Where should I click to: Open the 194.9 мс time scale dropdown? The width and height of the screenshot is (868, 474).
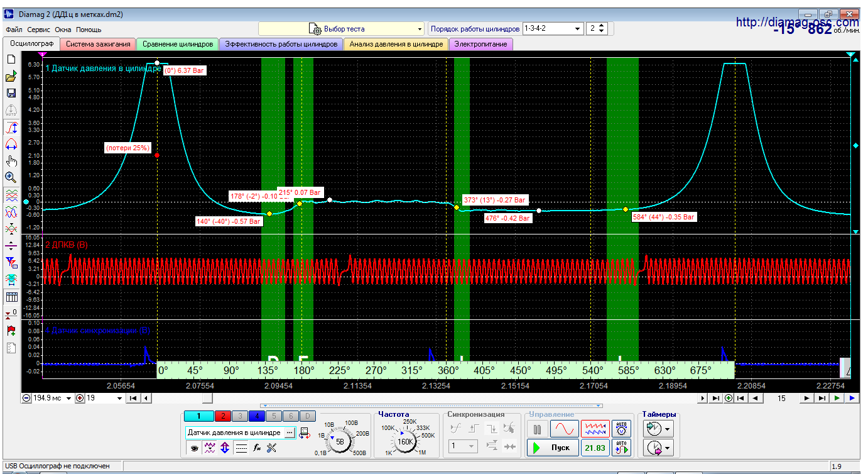68,398
